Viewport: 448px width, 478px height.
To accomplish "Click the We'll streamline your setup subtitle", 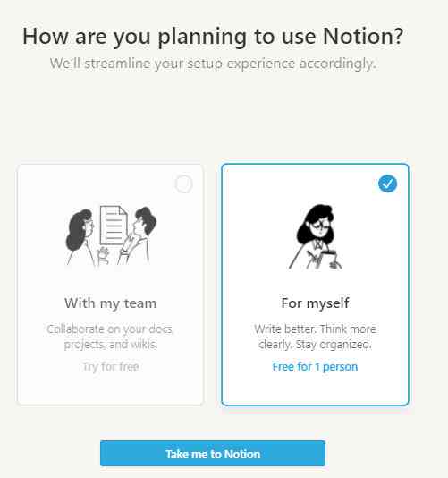I will [213, 64].
